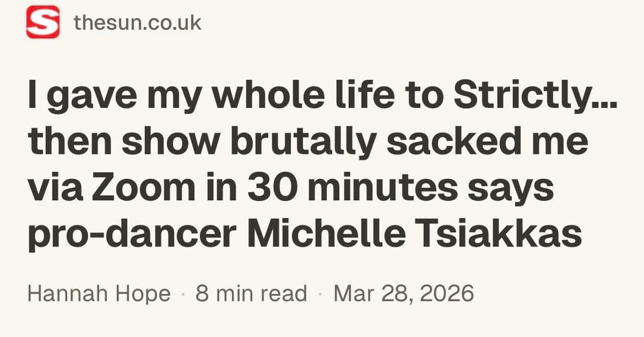Screen dimensions: 644x337
Task: Click the "8 min read" label
Action: tap(251, 293)
